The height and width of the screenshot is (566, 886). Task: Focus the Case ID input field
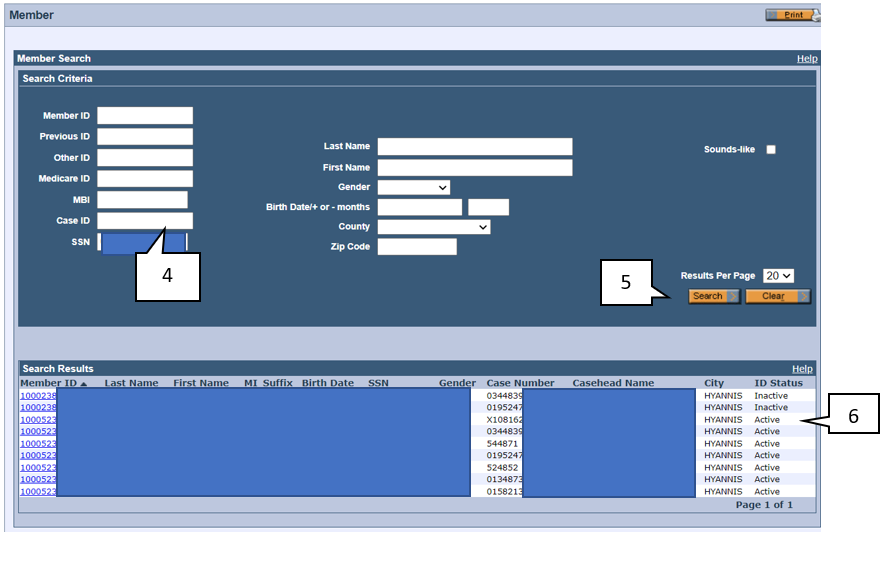click(145, 221)
